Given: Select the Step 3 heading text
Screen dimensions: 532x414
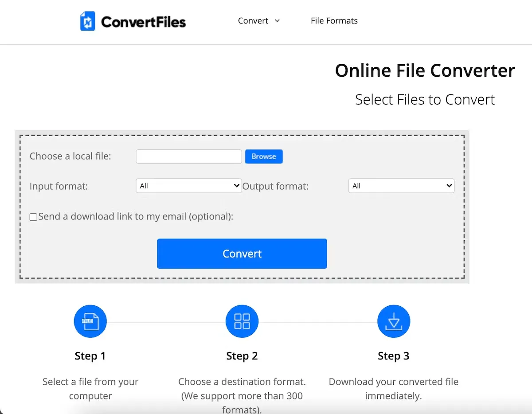Looking at the screenshot, I should pos(393,356).
